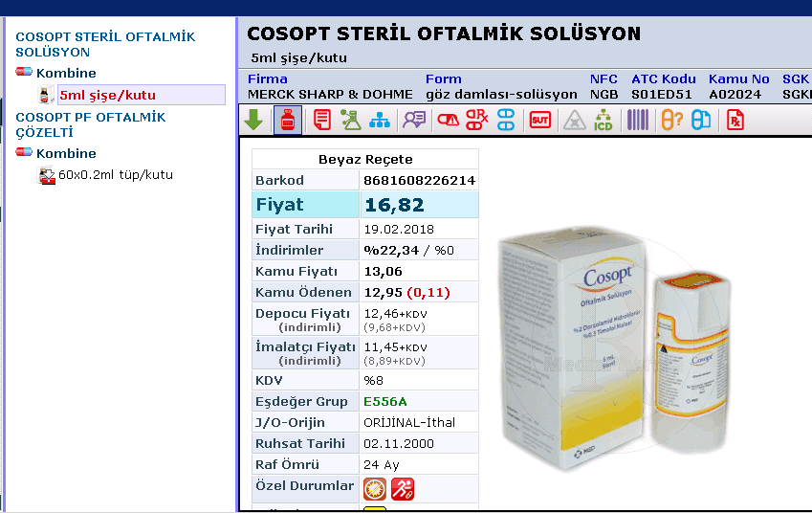Click the NFC column header
Screen dimensions: 812x513
coord(604,79)
